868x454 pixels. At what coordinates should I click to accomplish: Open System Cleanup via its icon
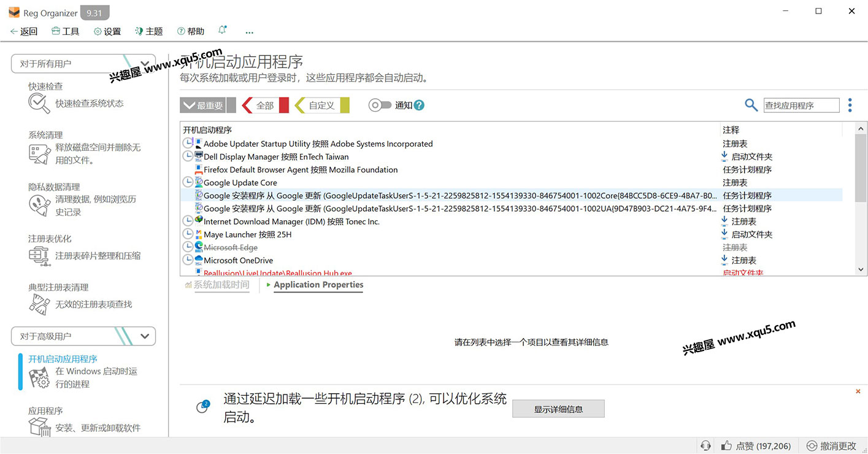coord(39,153)
